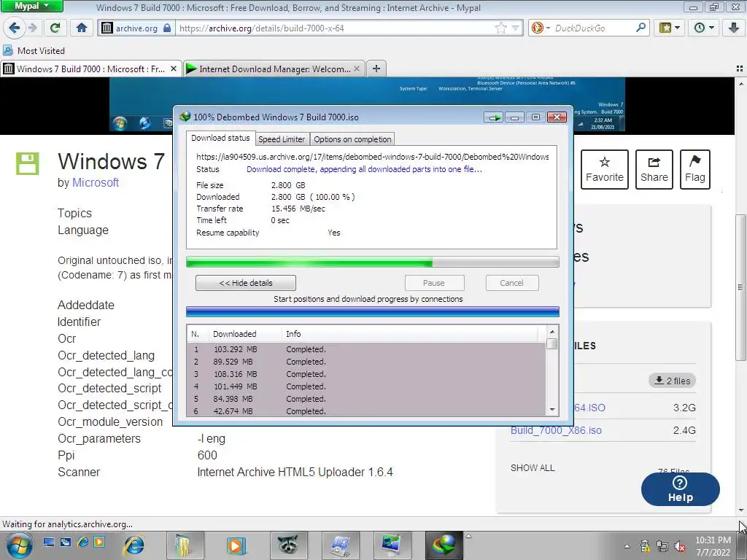Open the DuckDuckGo search engine dropdown
The image size is (747, 560).
(x=541, y=28)
